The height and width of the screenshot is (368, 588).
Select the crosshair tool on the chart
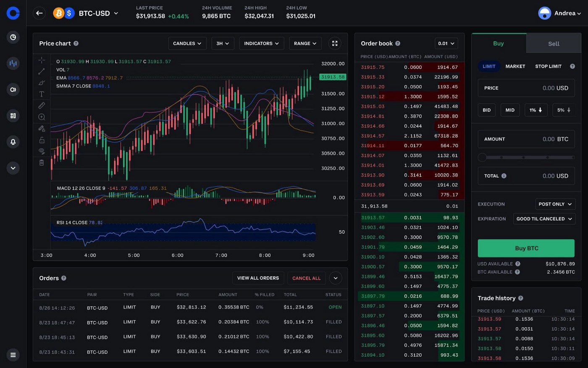pos(42,60)
